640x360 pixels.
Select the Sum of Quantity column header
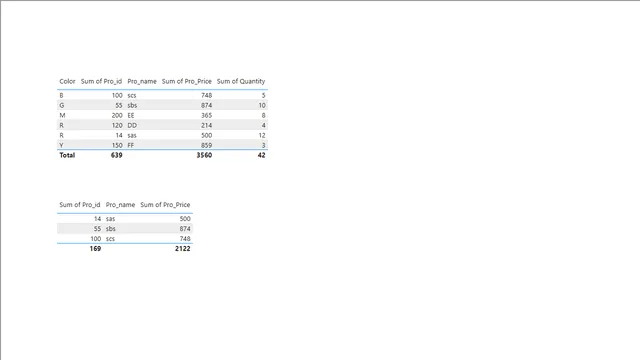[x=241, y=81]
